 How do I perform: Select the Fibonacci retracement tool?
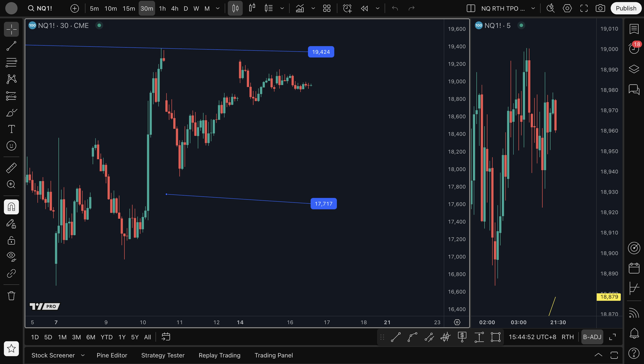(11, 62)
